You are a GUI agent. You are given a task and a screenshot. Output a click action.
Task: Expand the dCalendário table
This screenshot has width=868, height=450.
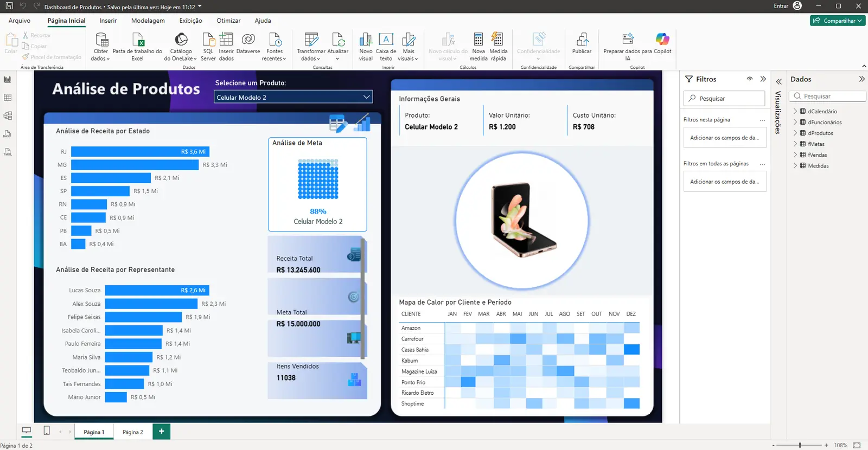tap(796, 111)
